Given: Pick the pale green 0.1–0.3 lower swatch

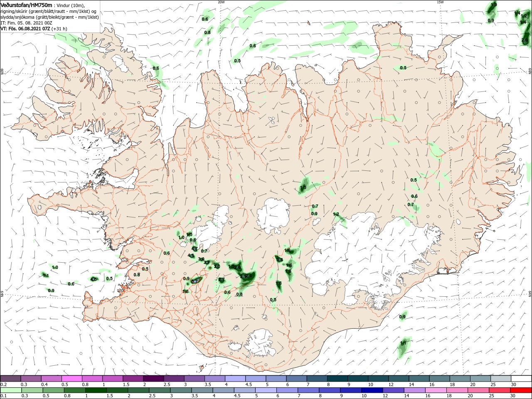Looking at the screenshot, I should tap(10, 390).
